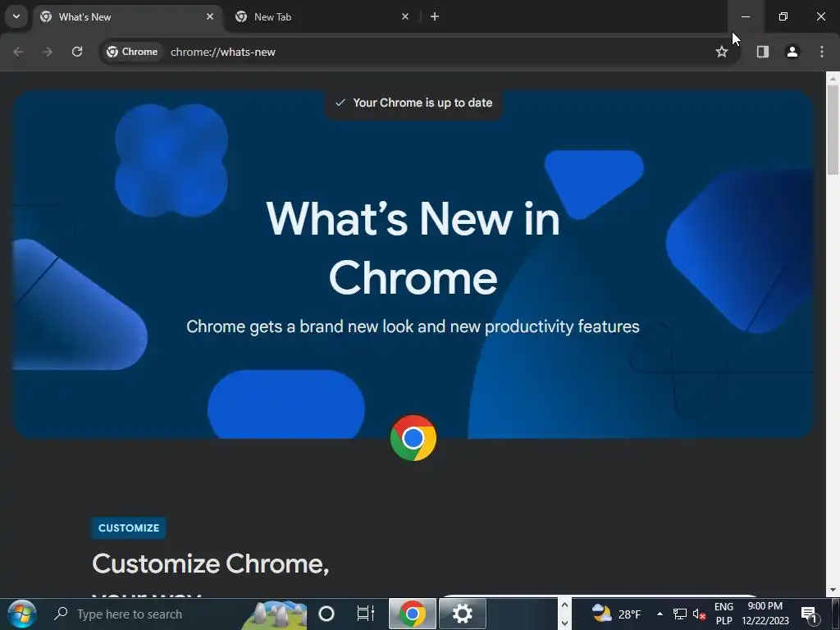Open a new tab with plus button
The width and height of the screenshot is (840, 630).
(435, 16)
